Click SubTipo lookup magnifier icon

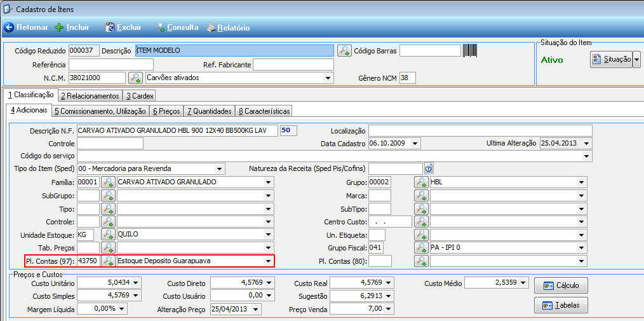point(421,208)
